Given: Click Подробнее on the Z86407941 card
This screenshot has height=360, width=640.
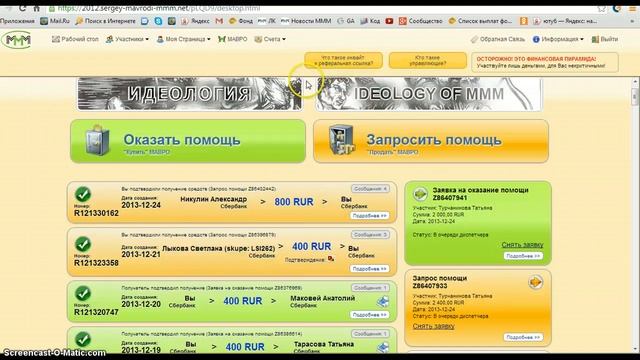Looking at the screenshot, I should (523, 256).
